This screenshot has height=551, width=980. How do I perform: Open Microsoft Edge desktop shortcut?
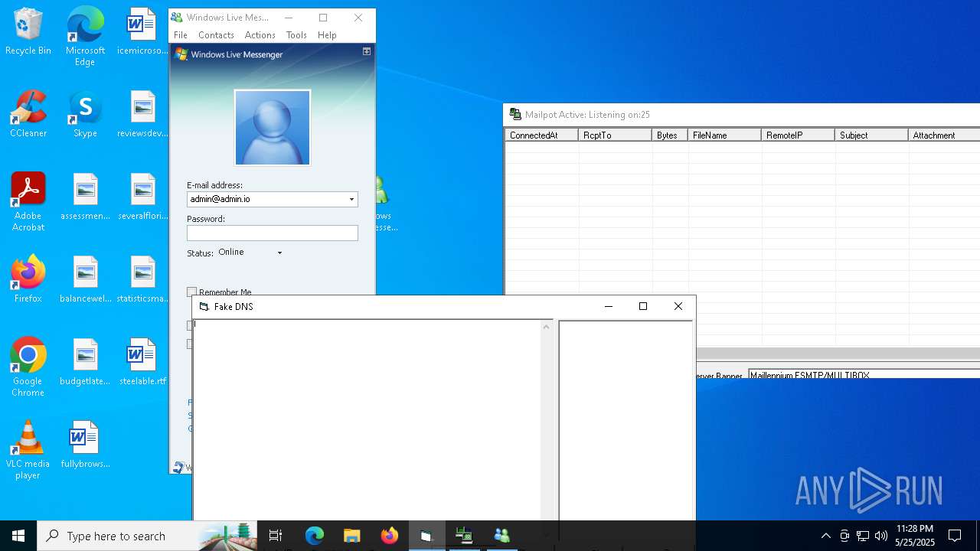point(85,37)
